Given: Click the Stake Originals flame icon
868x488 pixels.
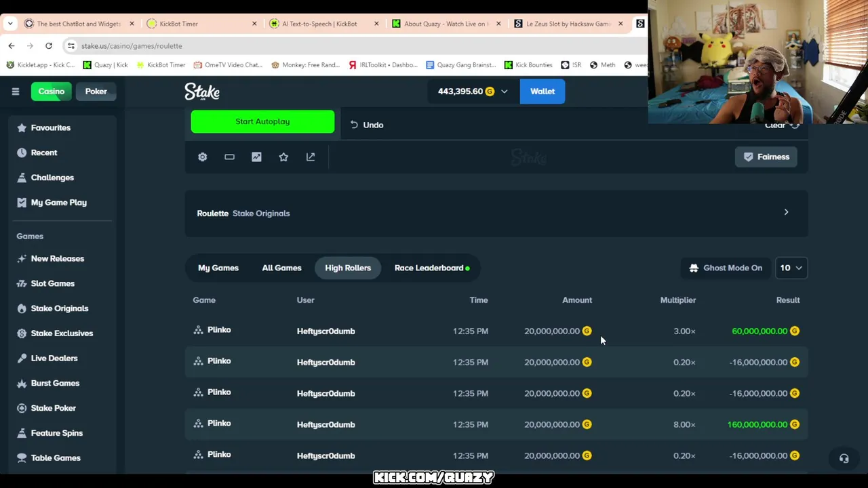Looking at the screenshot, I should click(22, 308).
